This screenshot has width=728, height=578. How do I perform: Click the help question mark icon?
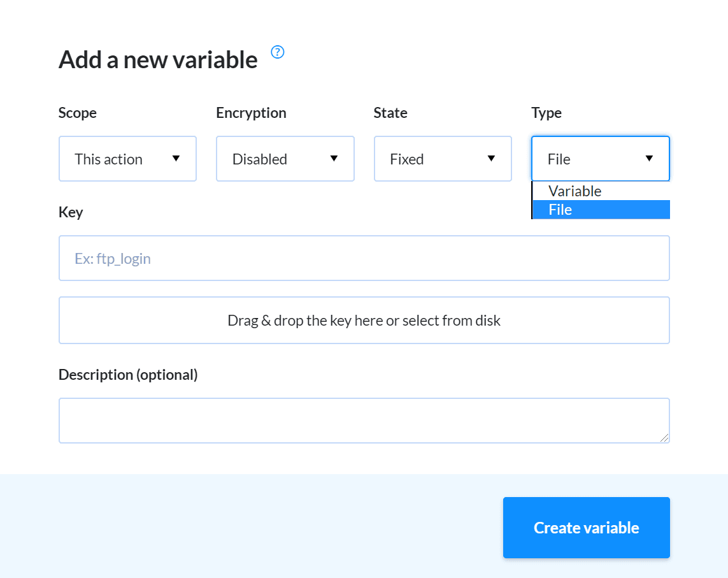coord(278,52)
